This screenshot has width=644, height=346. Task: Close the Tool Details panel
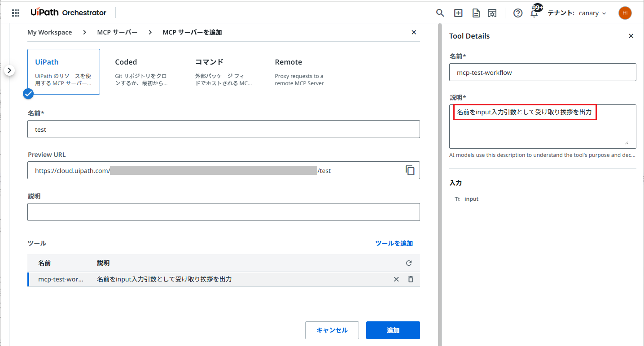point(631,36)
